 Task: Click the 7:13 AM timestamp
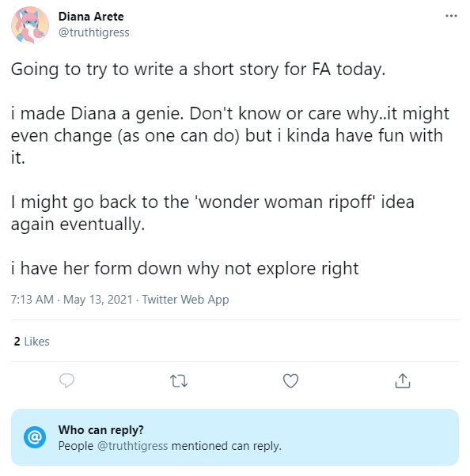click(x=32, y=300)
